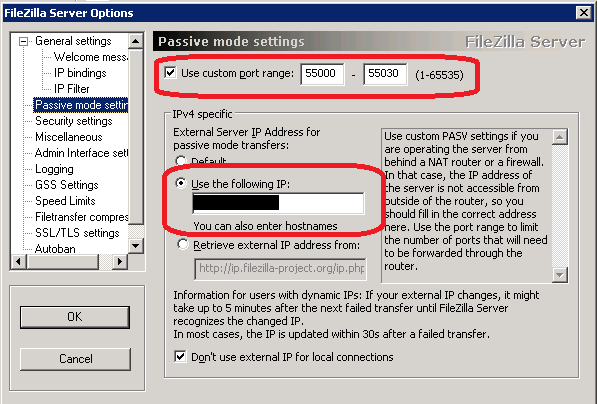This screenshot has height=404, width=597.
Task: Select IP Filter tree item
Action: (x=72, y=89)
